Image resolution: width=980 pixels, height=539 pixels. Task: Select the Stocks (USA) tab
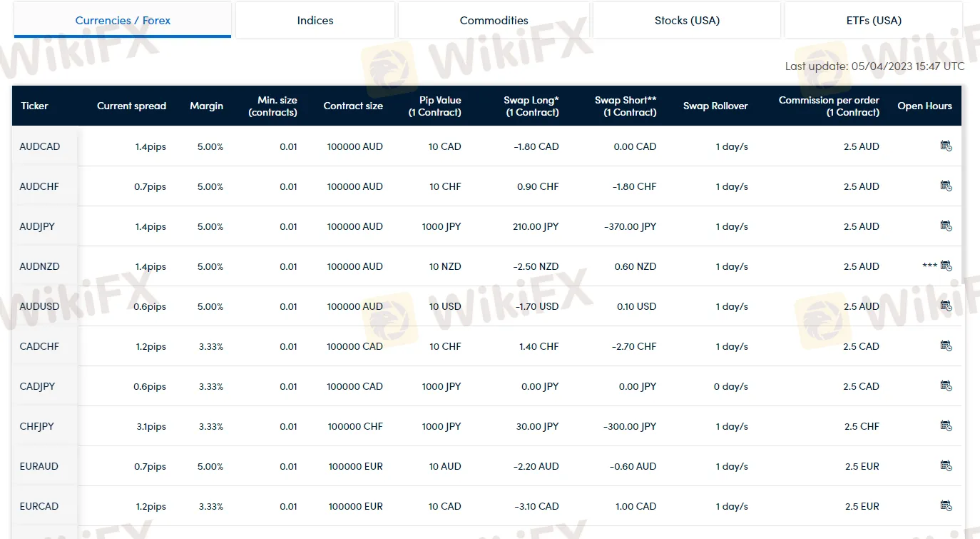[x=687, y=20]
